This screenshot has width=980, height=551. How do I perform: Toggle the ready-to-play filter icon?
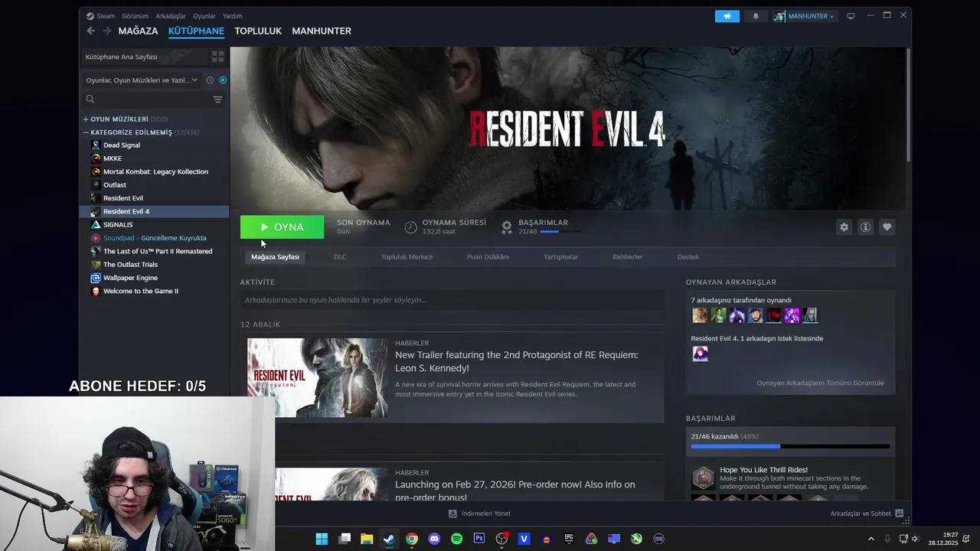(223, 80)
